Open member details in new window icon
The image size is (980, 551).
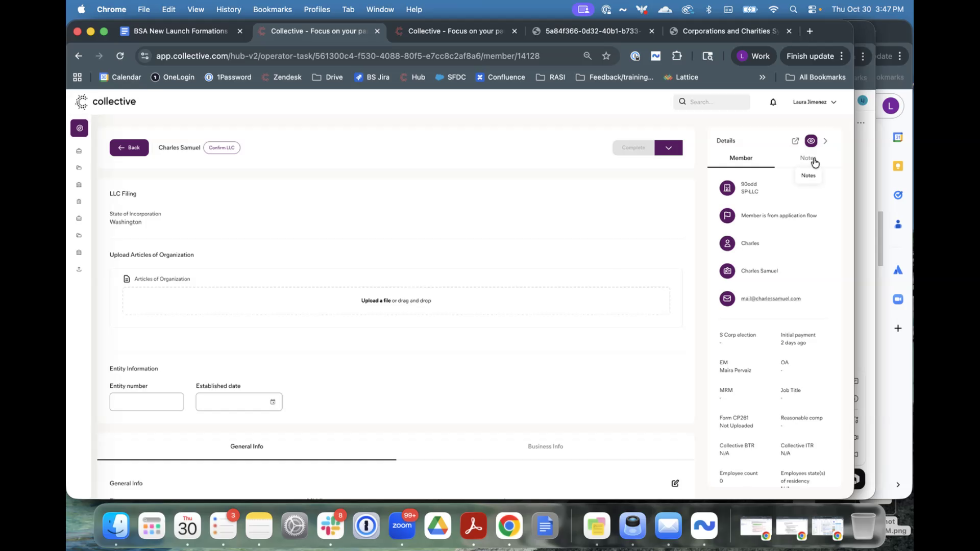pyautogui.click(x=795, y=141)
